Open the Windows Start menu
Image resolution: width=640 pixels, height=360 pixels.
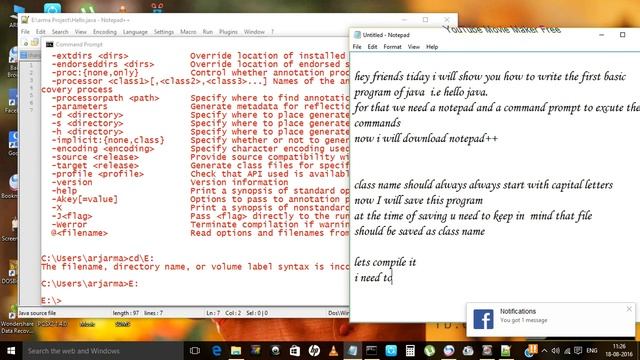pyautogui.click(x=11, y=351)
